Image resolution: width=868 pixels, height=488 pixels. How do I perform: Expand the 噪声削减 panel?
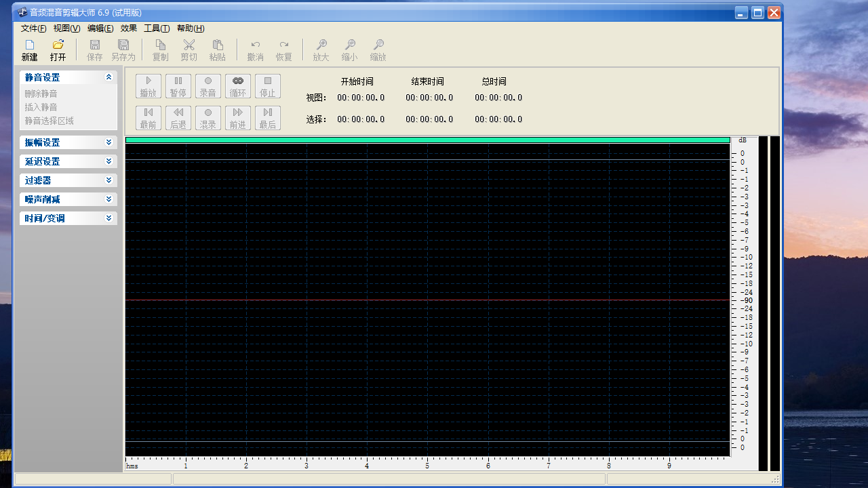[108, 199]
